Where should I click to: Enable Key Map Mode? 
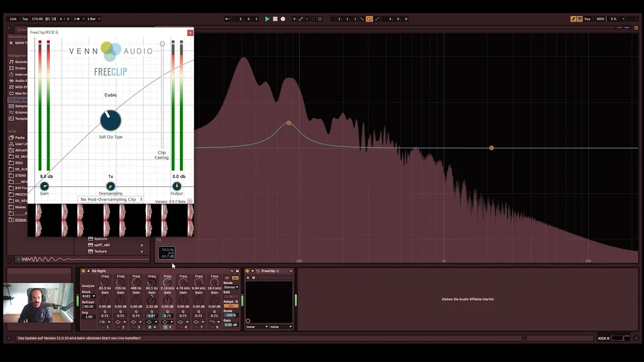(587, 19)
